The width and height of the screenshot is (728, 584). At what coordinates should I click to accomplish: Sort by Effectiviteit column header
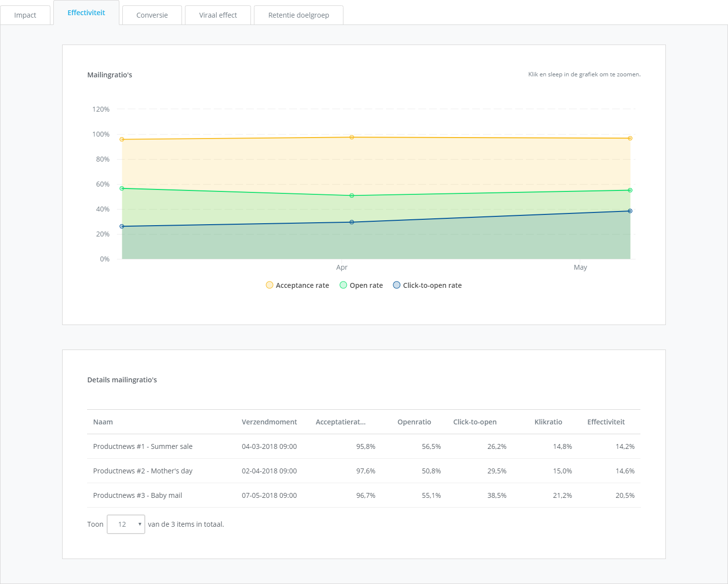pos(606,422)
